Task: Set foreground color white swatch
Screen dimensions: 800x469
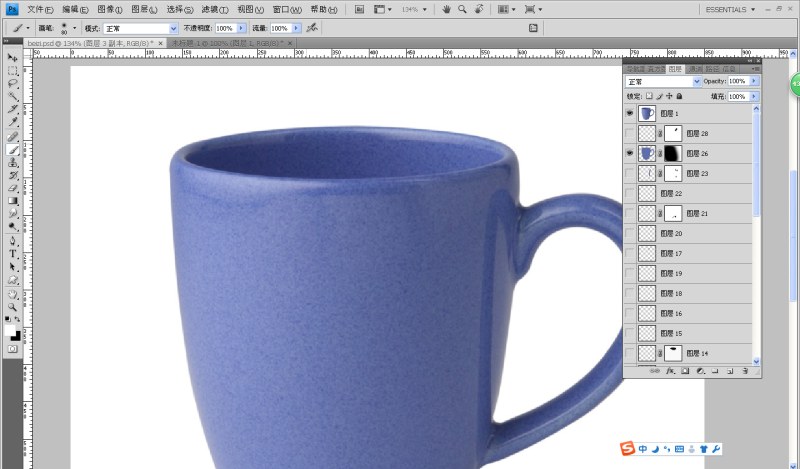Action: (10, 330)
